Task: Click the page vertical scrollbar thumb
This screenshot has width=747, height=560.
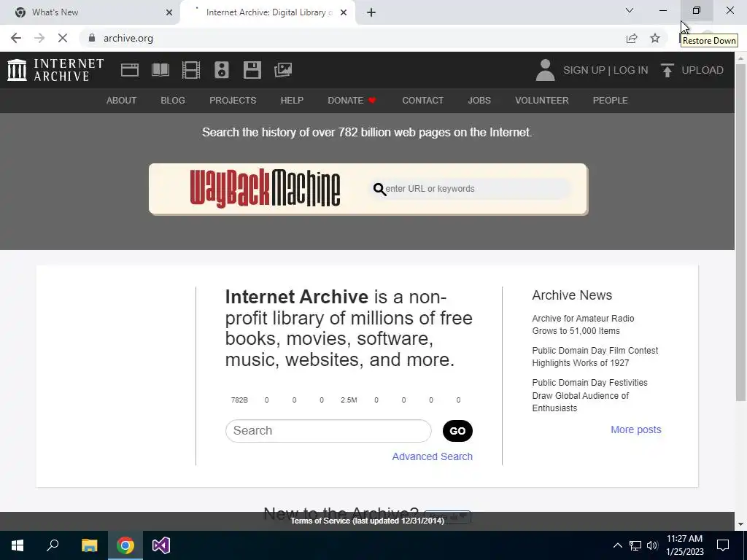Action: [x=740, y=233]
